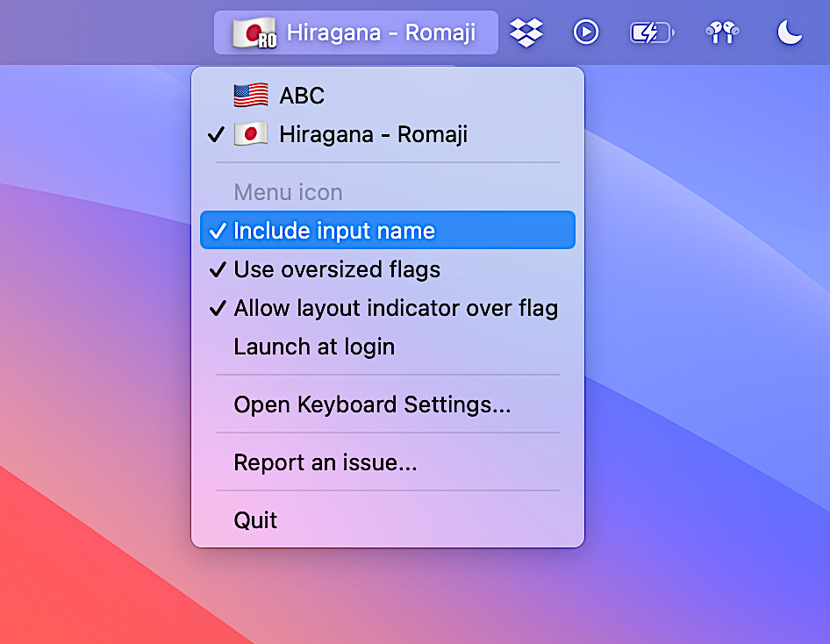
Task: Toggle the moon Do Not Disturb icon
Action: point(789,32)
